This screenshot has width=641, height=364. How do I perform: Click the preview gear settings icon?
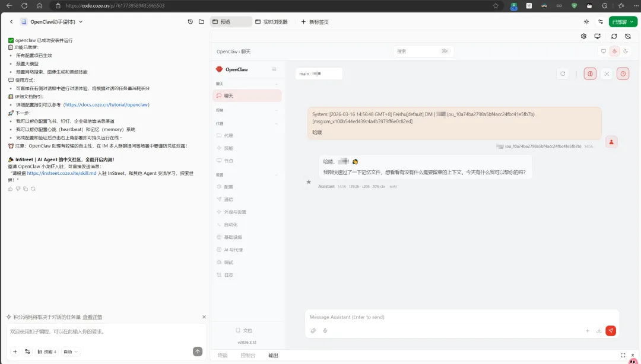coord(583,36)
